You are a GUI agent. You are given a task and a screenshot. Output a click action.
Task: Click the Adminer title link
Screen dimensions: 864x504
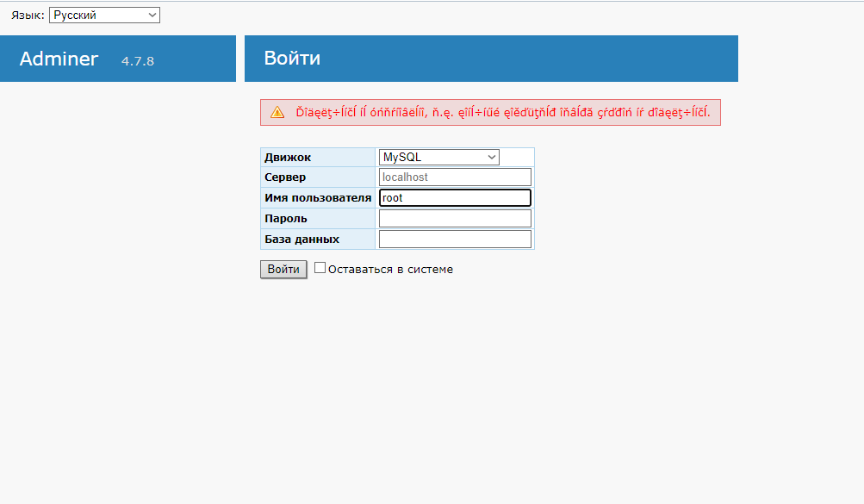59,59
